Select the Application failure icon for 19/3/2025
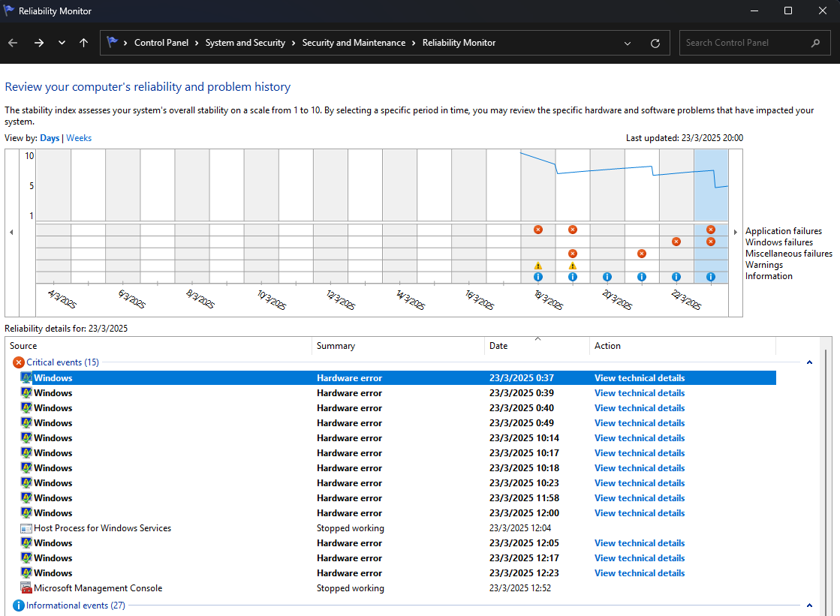 coord(573,230)
